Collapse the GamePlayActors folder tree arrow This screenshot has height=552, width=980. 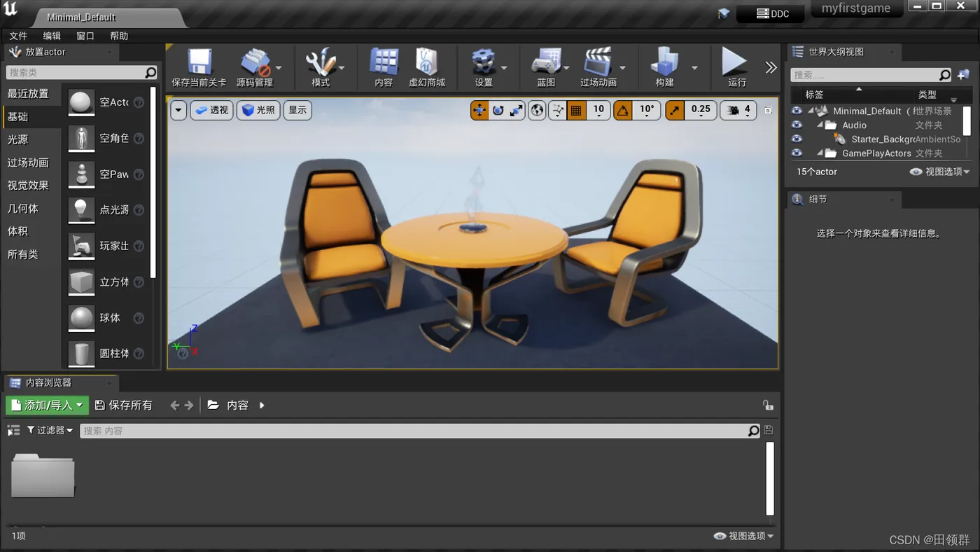pyautogui.click(x=820, y=153)
